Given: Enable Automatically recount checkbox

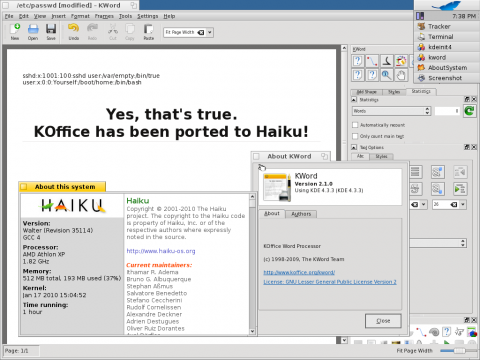Looking at the screenshot, I should [355, 125].
